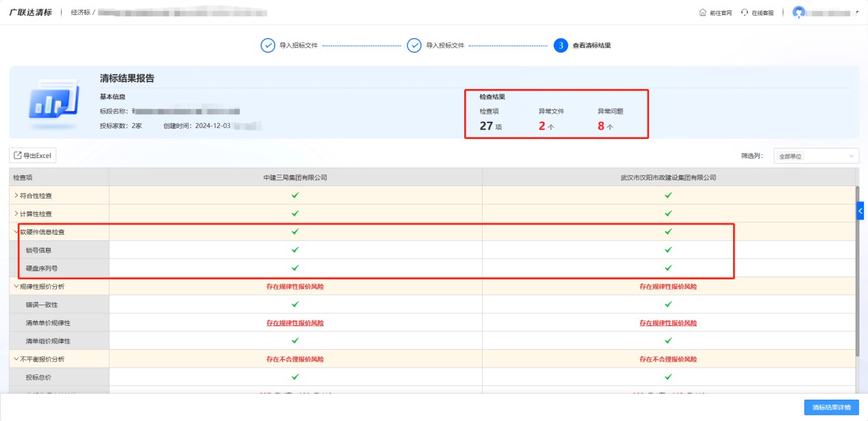868x421 pixels.
Task: Click 中建三局 不平衡报价分析 risk text
Action: (x=295, y=359)
